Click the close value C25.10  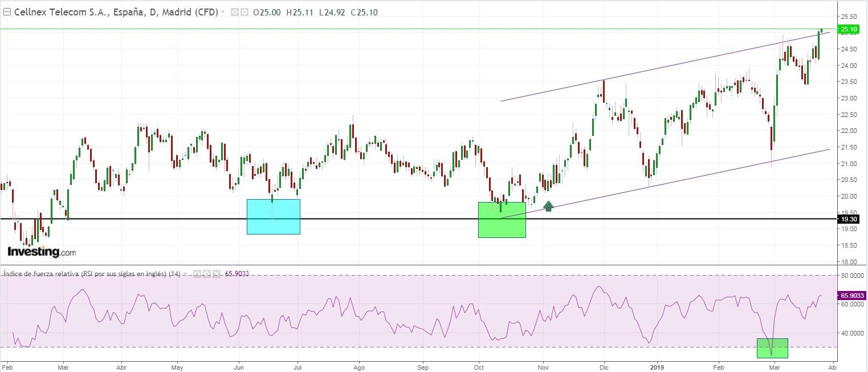[x=364, y=12]
